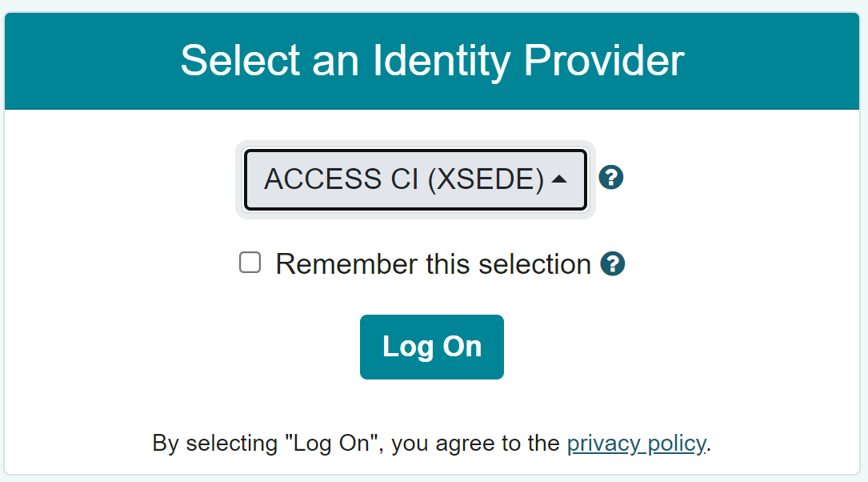Click the teal Log On control to sign in
868x482 pixels.
click(431, 347)
